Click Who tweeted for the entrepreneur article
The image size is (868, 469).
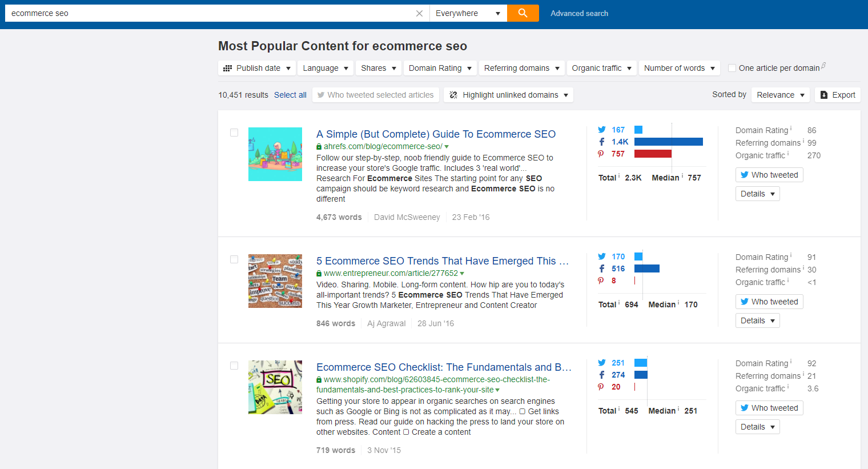point(769,302)
